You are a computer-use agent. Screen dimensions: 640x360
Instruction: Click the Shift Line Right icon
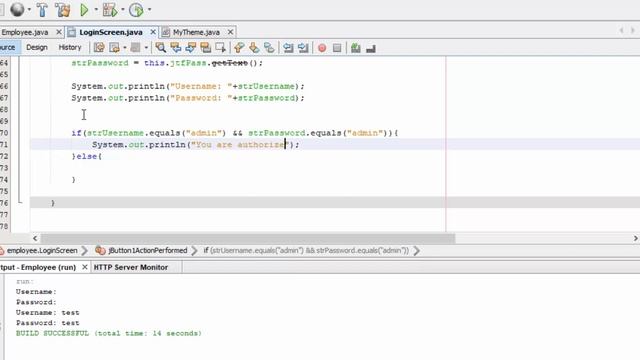[303, 48]
